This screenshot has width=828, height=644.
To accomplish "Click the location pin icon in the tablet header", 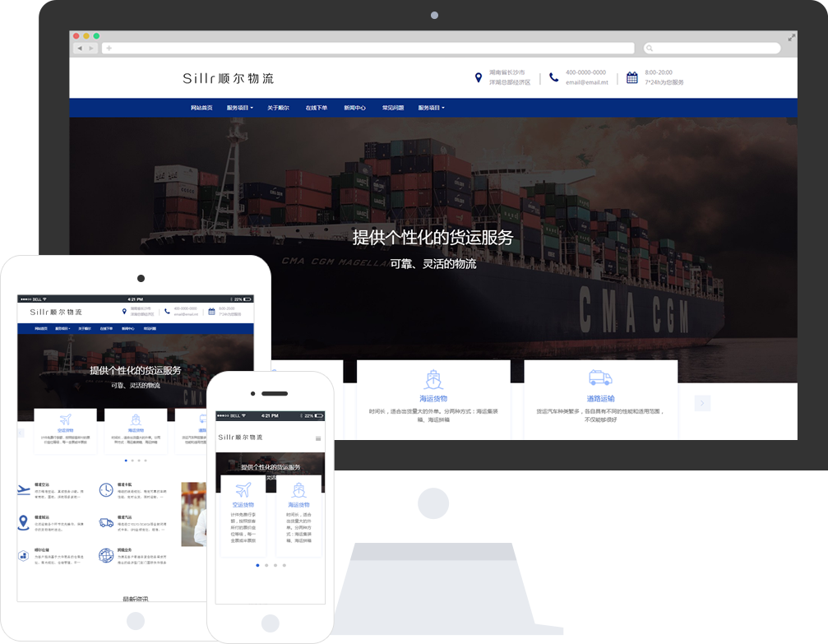I will pyautogui.click(x=125, y=312).
